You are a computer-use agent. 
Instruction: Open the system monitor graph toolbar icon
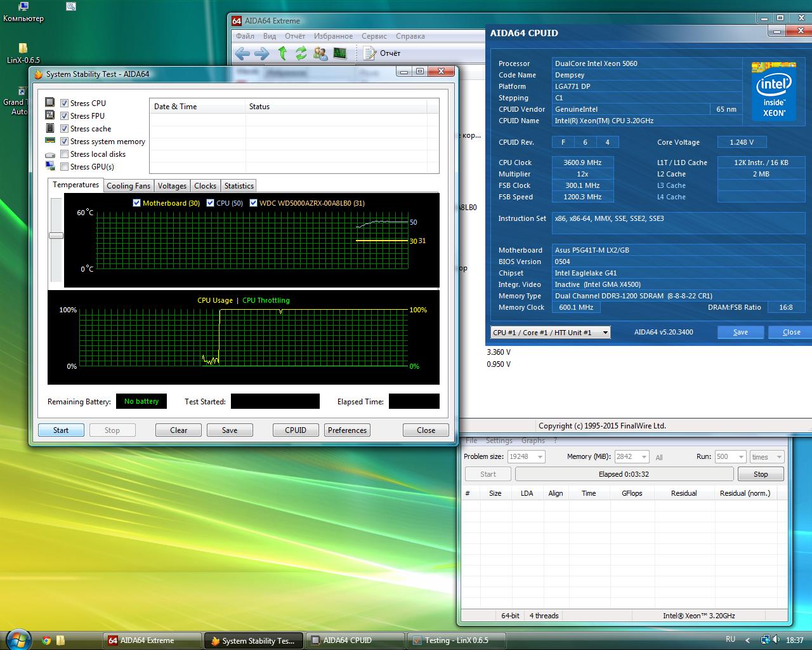click(340, 53)
